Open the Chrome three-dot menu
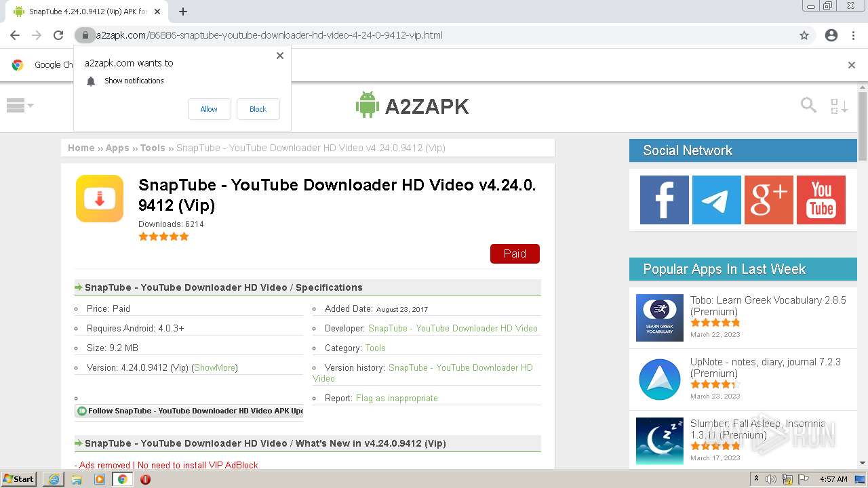Screen dimensions: 868x488 click(x=853, y=35)
